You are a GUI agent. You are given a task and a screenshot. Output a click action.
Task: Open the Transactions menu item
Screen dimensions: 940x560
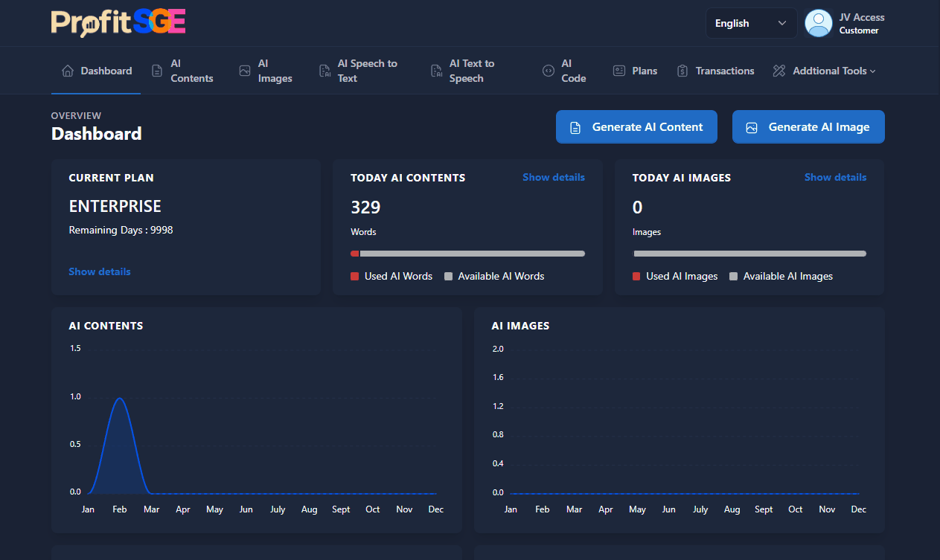716,71
